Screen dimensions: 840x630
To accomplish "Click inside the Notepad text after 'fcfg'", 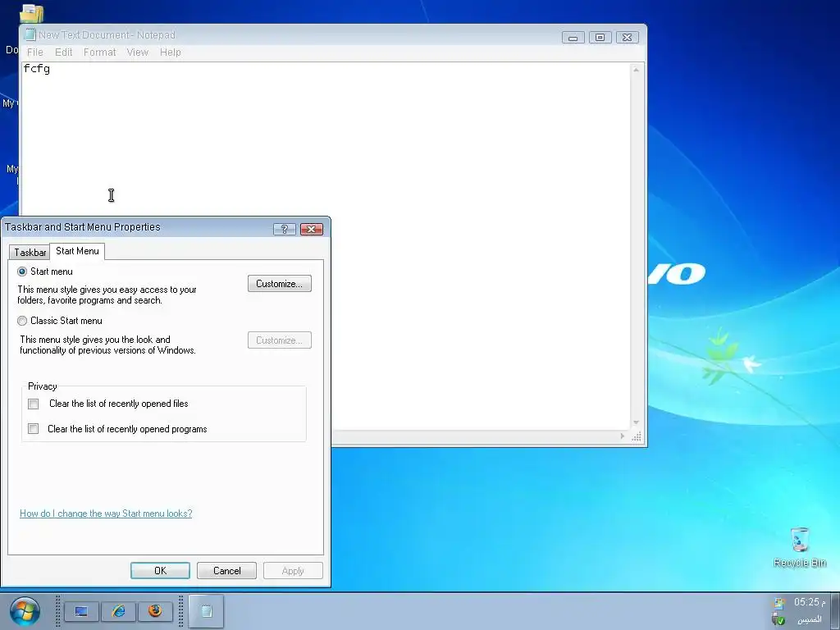I will [x=52, y=69].
